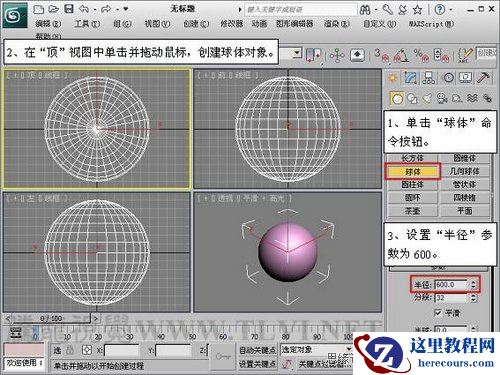Open the 视图(V) Views menu

pos(157,24)
